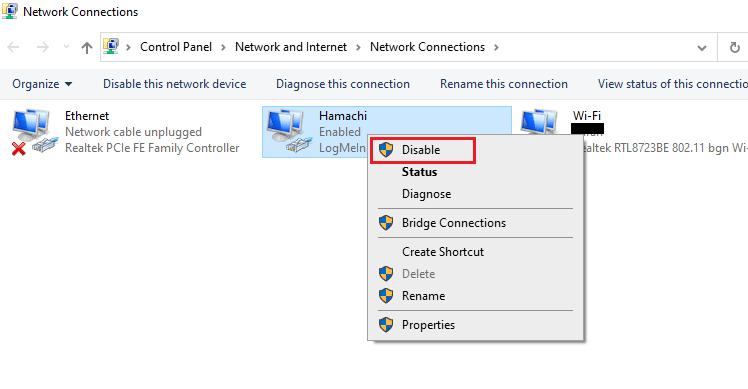Click Disable this network device

(x=175, y=84)
